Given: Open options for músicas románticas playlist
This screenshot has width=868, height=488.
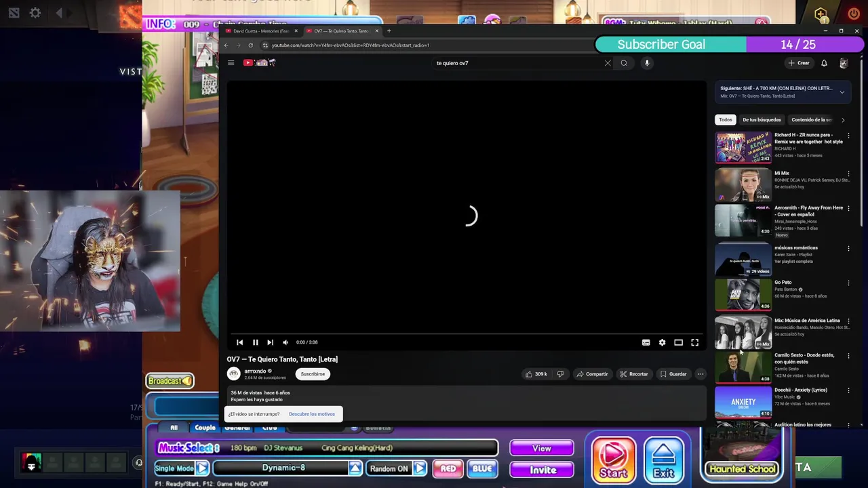Looking at the screenshot, I should tap(848, 248).
